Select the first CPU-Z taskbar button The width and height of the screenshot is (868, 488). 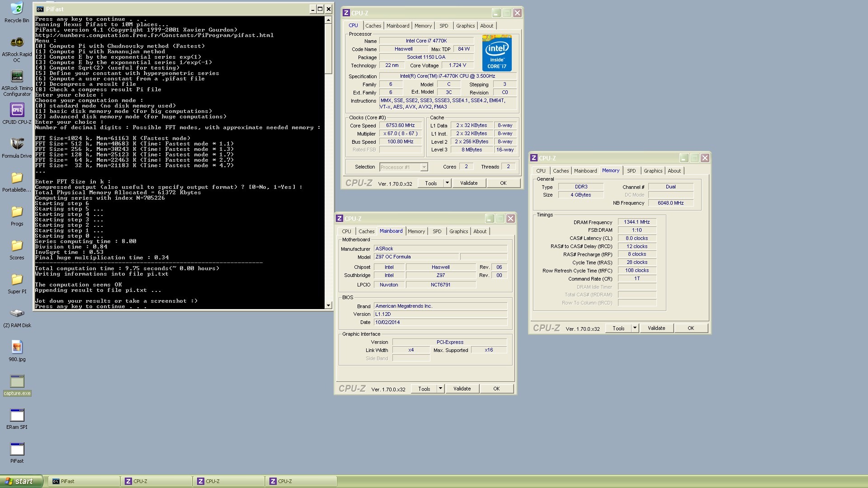(x=156, y=481)
